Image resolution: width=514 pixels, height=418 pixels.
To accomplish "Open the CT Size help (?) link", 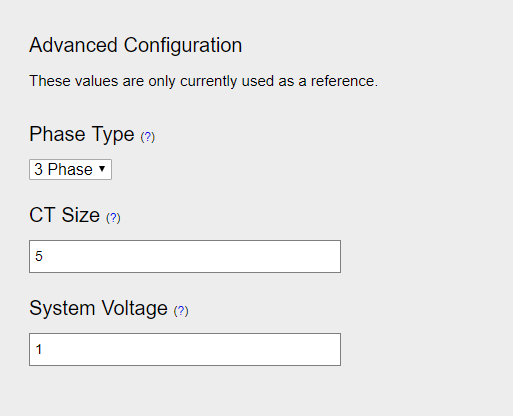I will tap(113, 218).
